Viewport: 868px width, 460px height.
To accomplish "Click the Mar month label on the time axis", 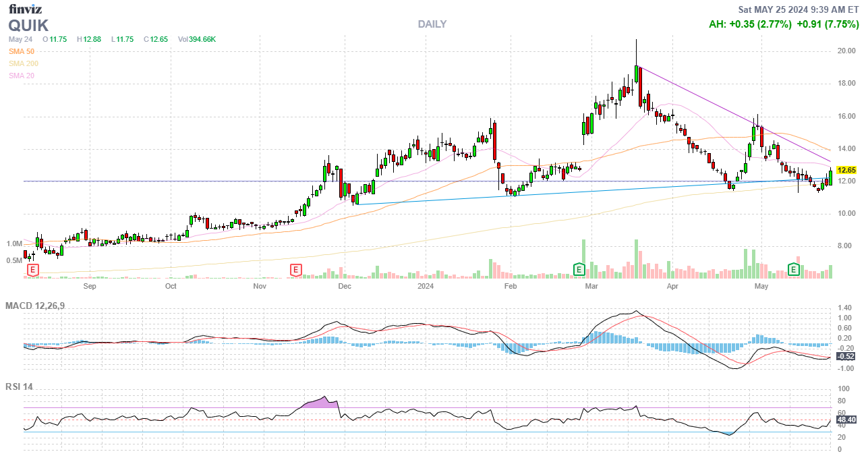I will [592, 286].
